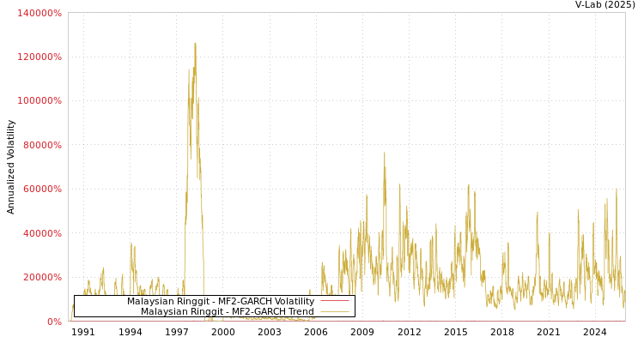Image resolution: width=644 pixels, height=343 pixels.
Task: Click the bottom-left origin corner of plot axes
Action: [69, 321]
